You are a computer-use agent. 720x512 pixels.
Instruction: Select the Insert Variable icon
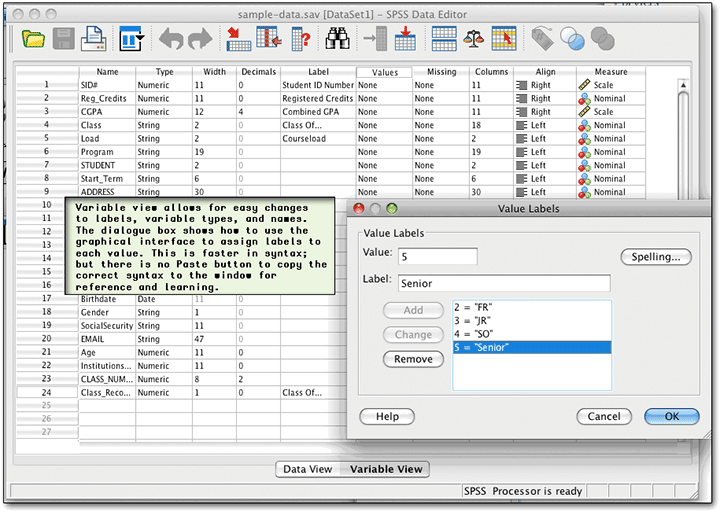tap(405, 39)
